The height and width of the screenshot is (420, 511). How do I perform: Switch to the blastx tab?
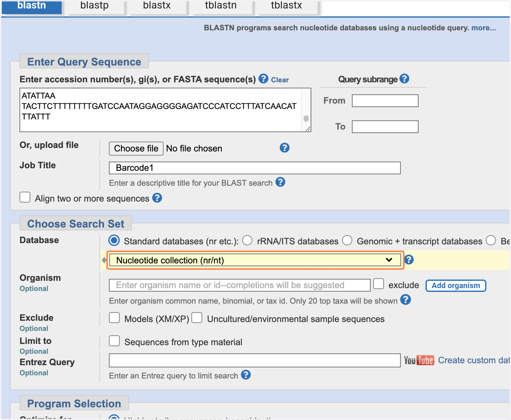point(158,7)
